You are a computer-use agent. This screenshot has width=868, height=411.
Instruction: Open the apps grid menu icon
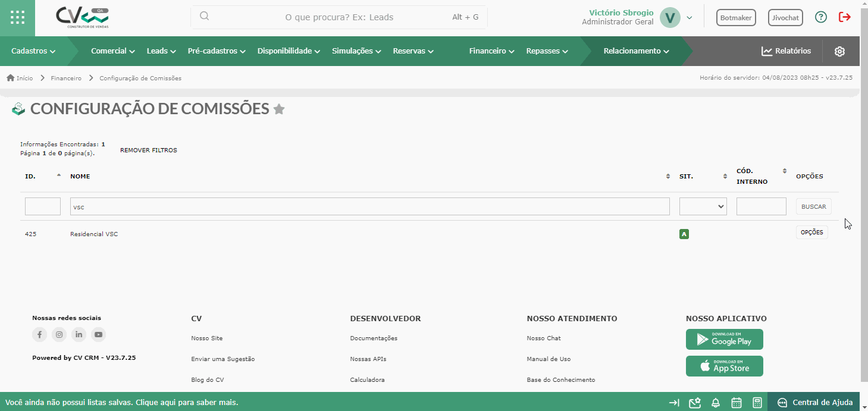pos(17,17)
